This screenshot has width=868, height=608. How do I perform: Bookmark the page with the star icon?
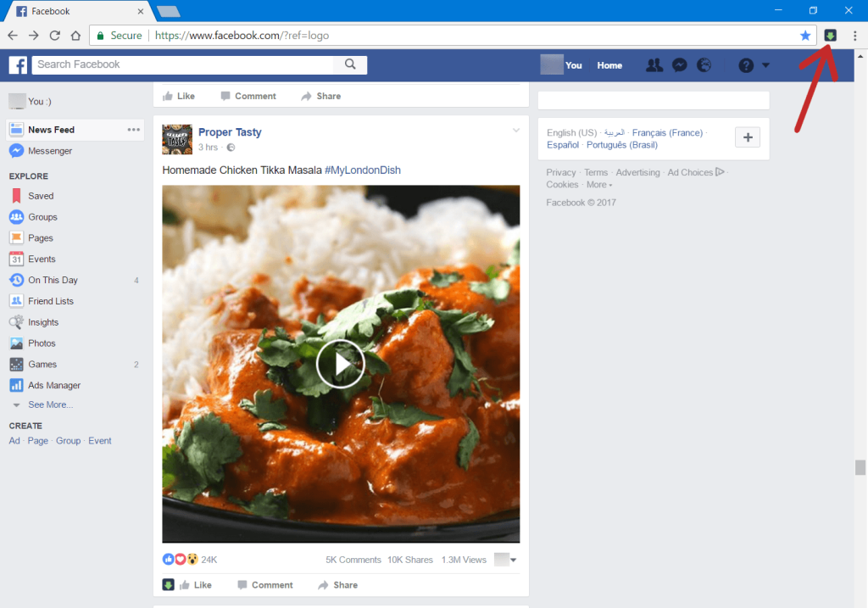[x=806, y=36]
